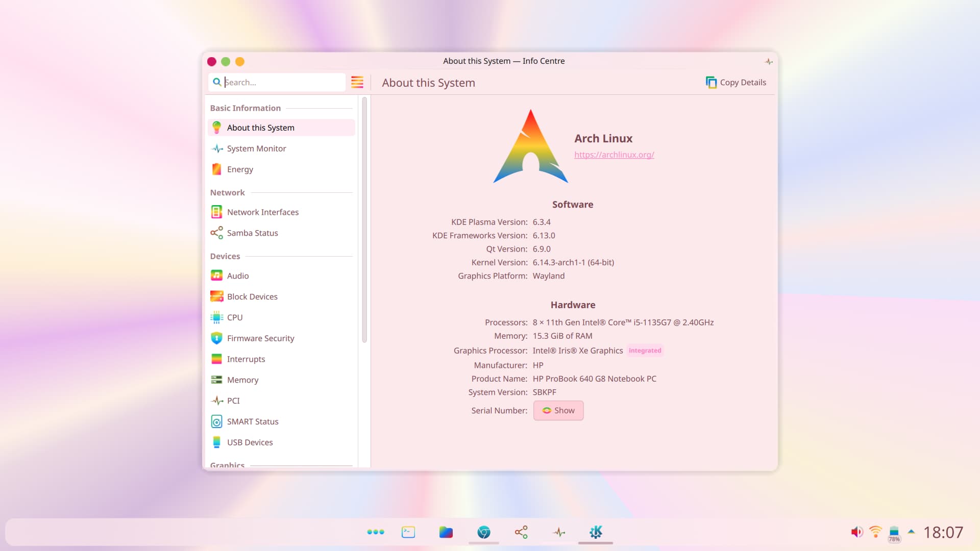Open the file manager from taskbar
The image size is (980, 551).
(446, 532)
